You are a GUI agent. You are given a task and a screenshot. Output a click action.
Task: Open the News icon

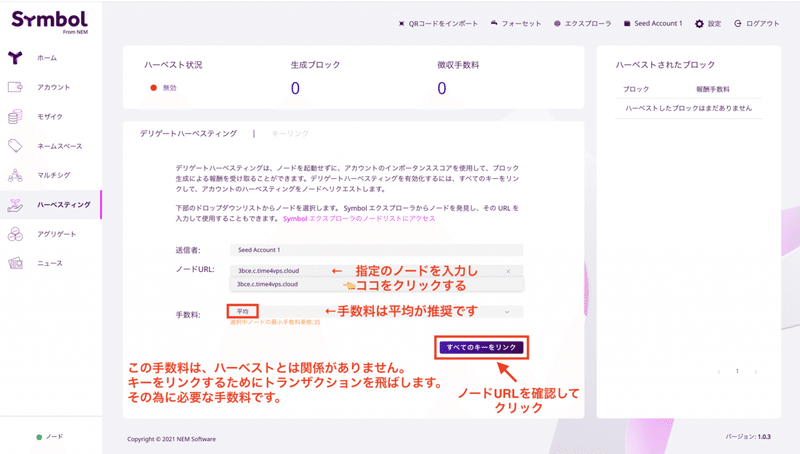[x=15, y=263]
